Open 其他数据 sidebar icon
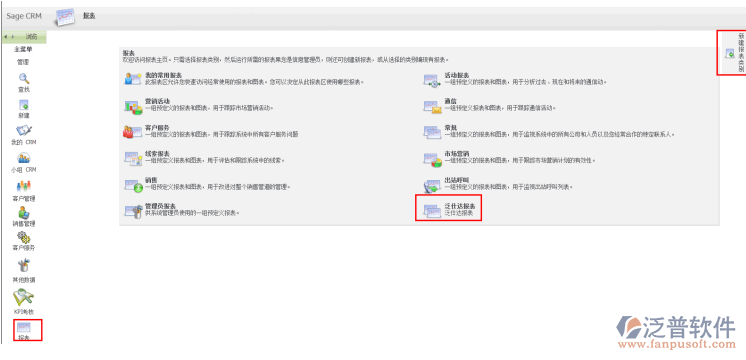746x360 pixels. pos(24,265)
